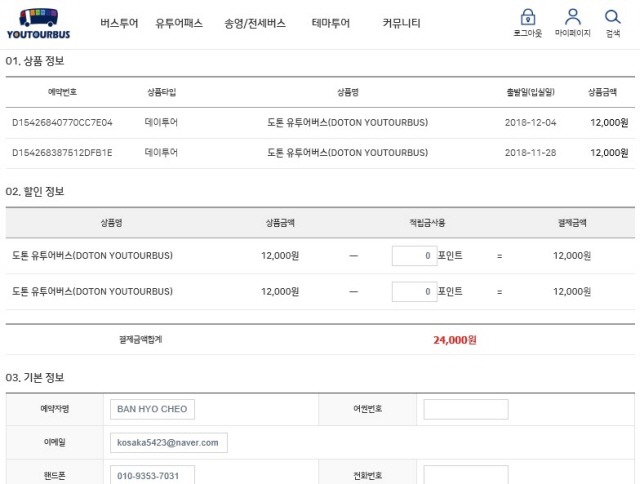
Task: Click the 상품타입 column header
Action: click(161, 92)
